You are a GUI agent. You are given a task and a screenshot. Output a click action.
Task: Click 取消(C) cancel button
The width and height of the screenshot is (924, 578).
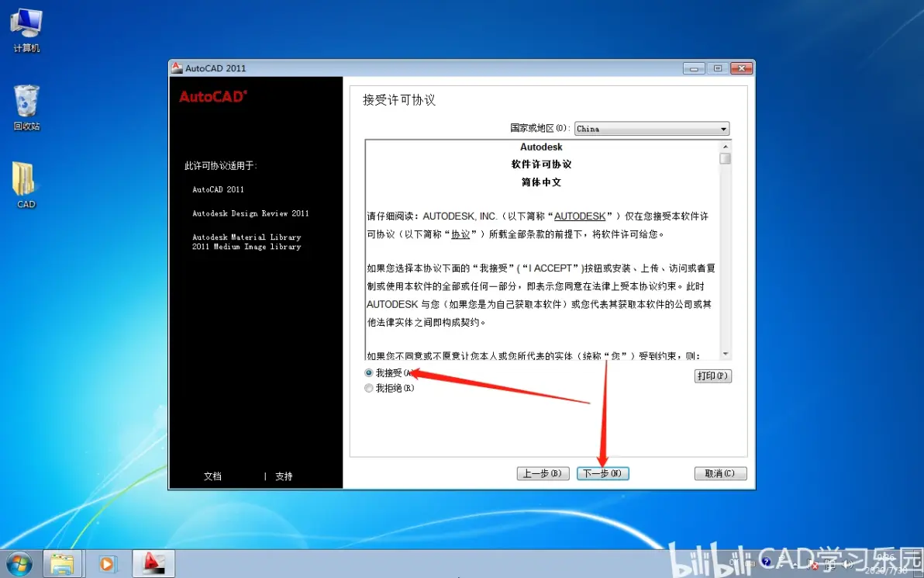pyautogui.click(x=720, y=473)
